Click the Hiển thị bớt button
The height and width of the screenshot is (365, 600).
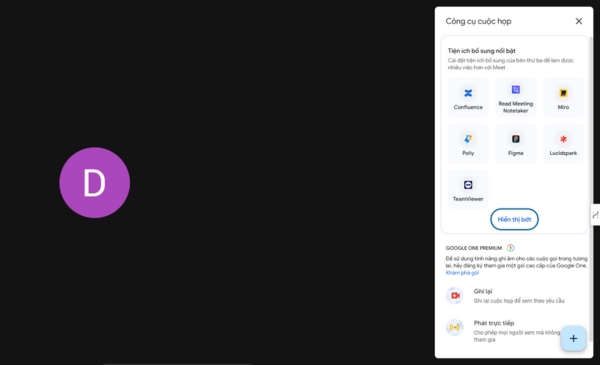pos(514,219)
